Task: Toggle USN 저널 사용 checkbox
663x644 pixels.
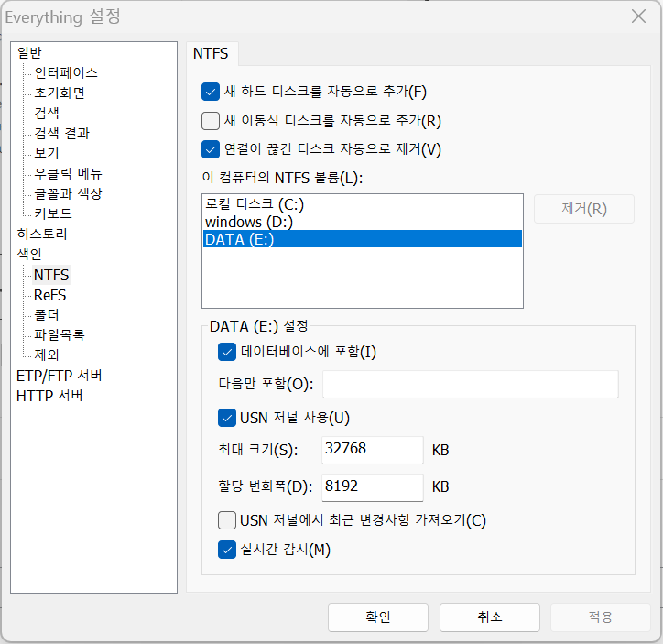Action: tap(227, 418)
